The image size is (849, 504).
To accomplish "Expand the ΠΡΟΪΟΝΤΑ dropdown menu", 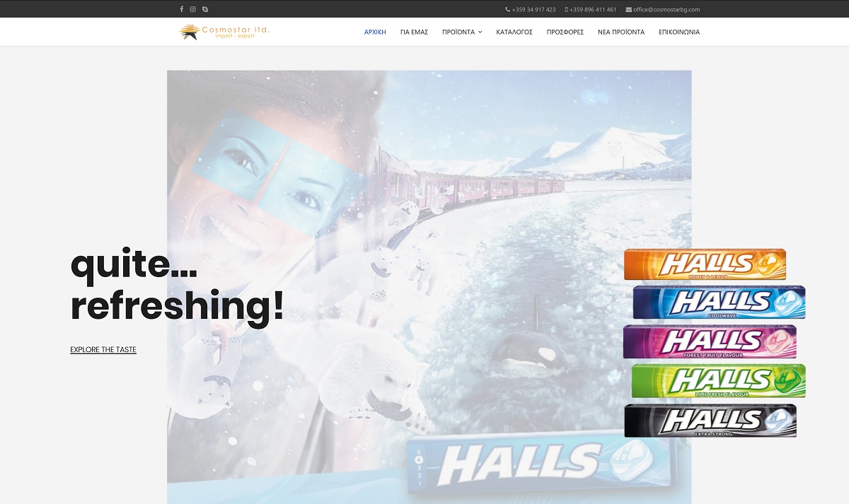I will [462, 32].
